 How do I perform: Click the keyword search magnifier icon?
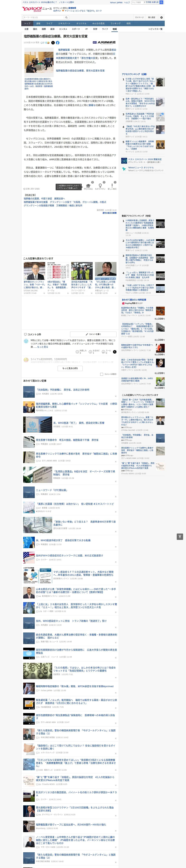(x=66, y=17)
